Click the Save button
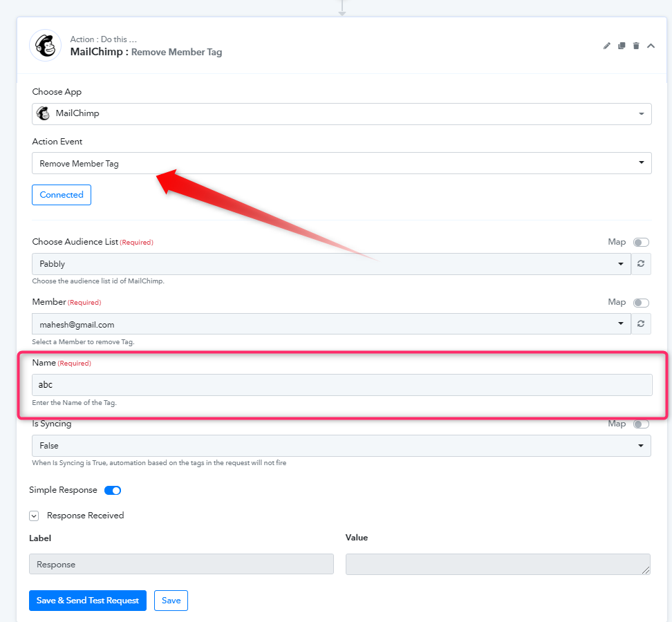The width and height of the screenshot is (672, 622). [x=171, y=601]
